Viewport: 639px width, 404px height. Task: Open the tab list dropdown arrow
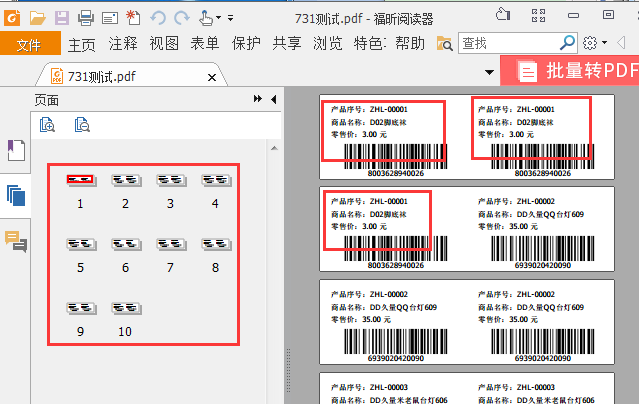488,71
